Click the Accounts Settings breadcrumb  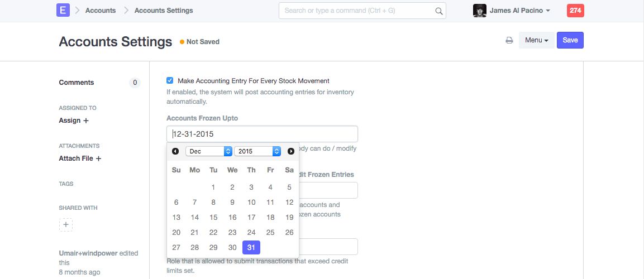coord(164,11)
